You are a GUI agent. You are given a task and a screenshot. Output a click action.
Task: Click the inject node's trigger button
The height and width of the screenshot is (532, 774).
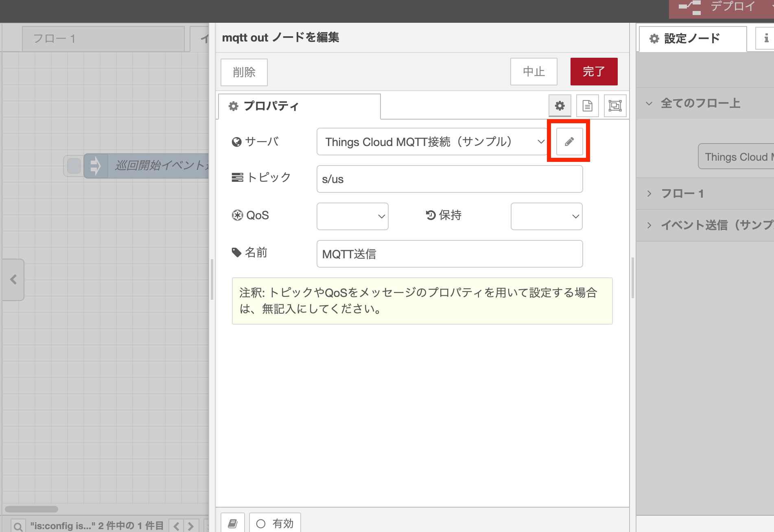pos(74,166)
